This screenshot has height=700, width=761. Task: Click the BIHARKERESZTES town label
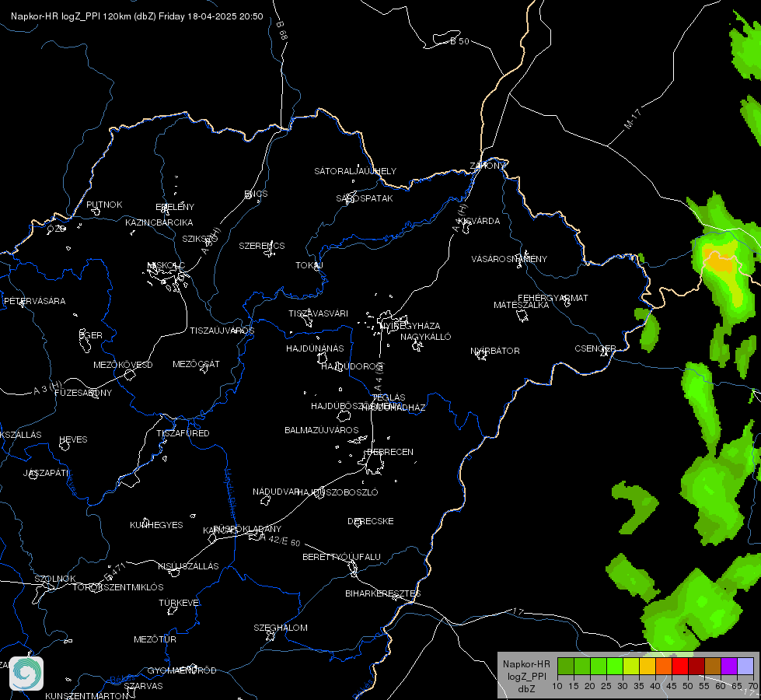[x=383, y=593]
